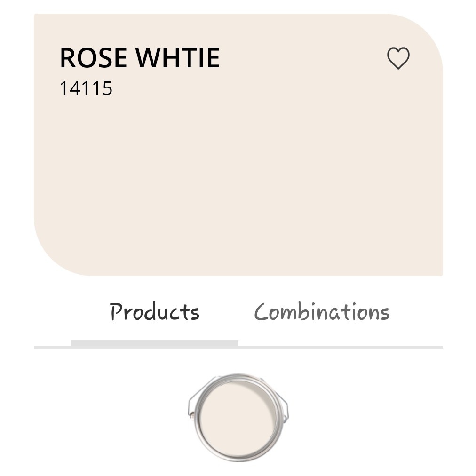Toggle the heart outline to save color
The width and height of the screenshot is (476, 476).
click(x=398, y=58)
